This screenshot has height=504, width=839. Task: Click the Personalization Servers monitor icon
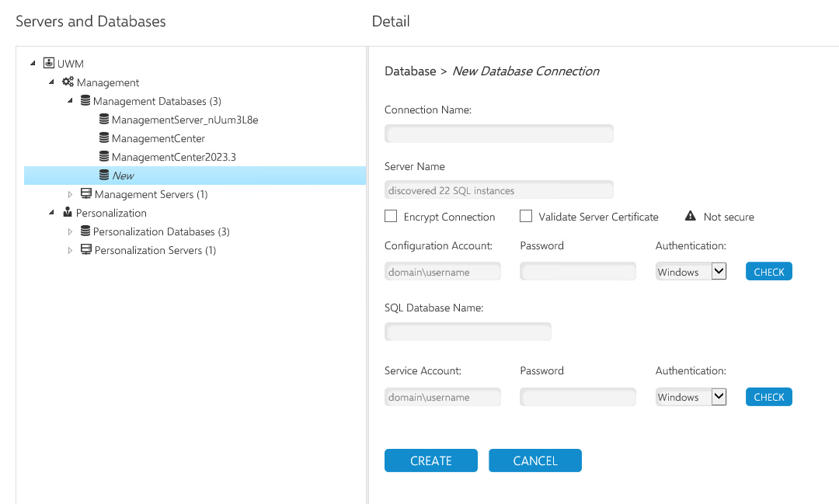click(86, 250)
